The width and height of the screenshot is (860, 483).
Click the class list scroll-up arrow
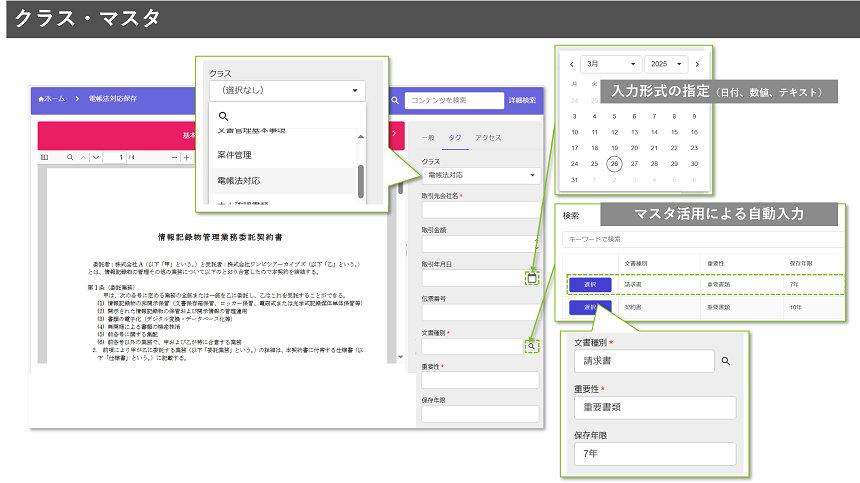360,137
